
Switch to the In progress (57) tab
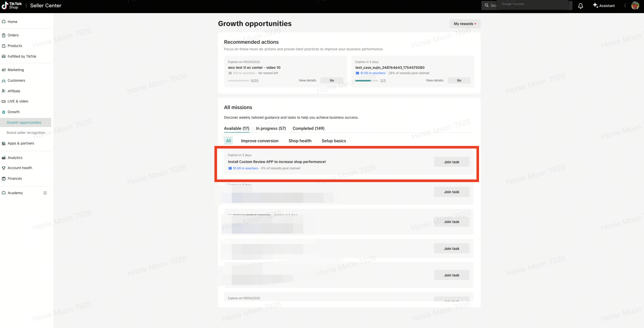click(x=271, y=128)
